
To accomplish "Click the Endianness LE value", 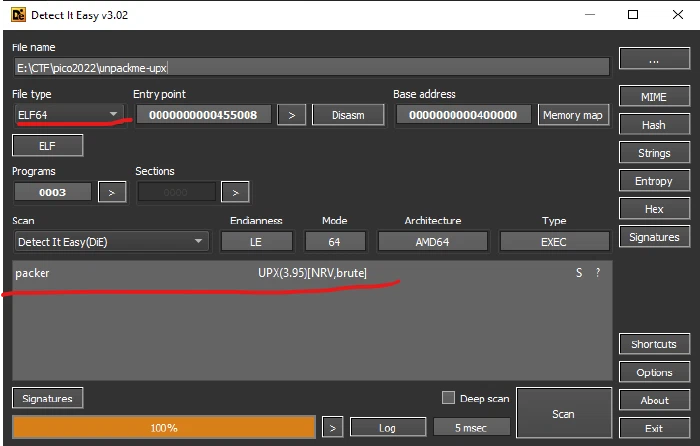I will 256,242.
